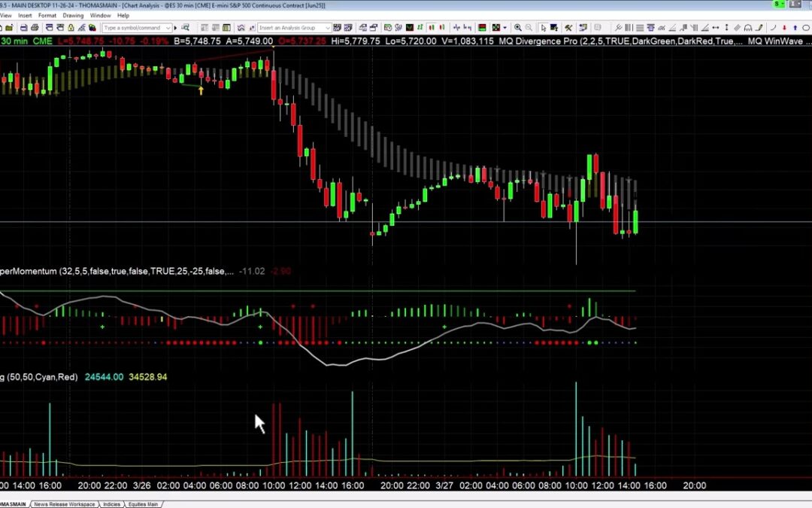Toggle the green S status indicator

click(x=777, y=5)
